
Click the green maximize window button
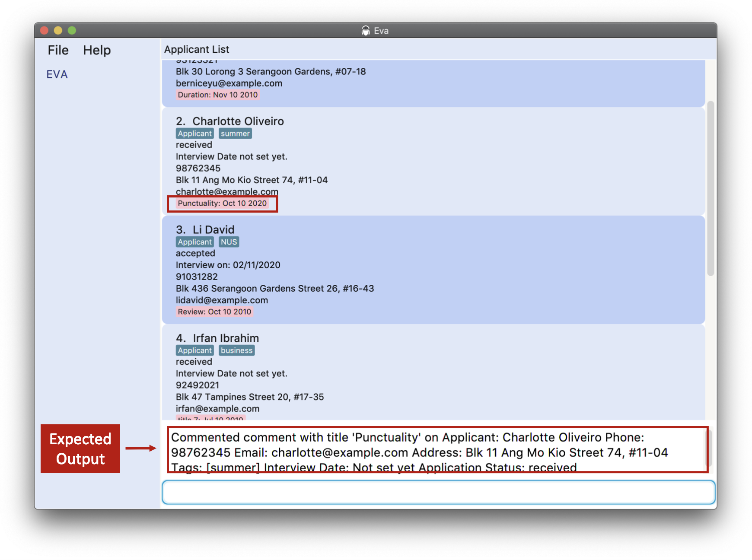[x=72, y=30]
